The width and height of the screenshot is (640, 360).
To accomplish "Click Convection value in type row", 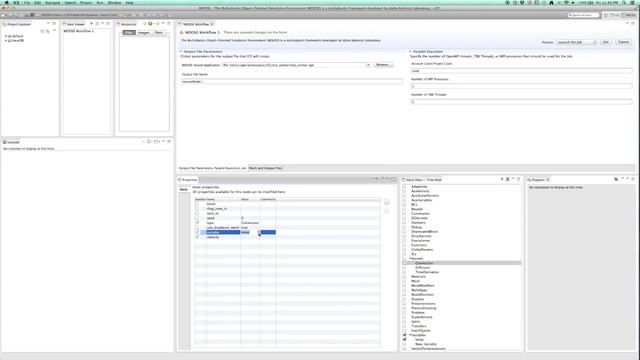I will (x=250, y=223).
